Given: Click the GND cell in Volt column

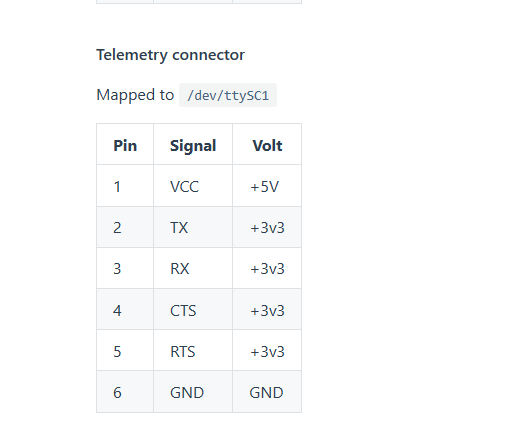Looking at the screenshot, I should [x=267, y=392].
